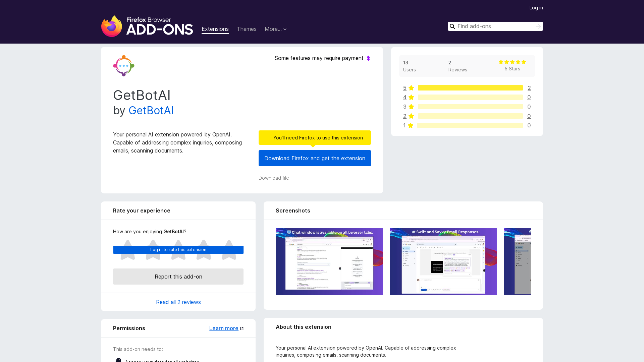Click the Download file link
644x362 pixels.
coord(274,178)
